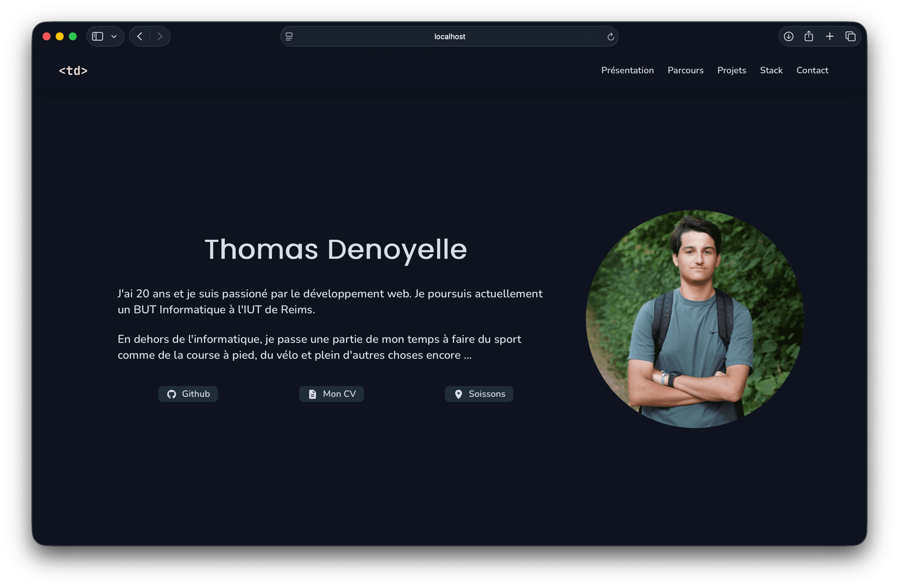Focus the localhost address bar
The height and width of the screenshot is (588, 899).
449,36
